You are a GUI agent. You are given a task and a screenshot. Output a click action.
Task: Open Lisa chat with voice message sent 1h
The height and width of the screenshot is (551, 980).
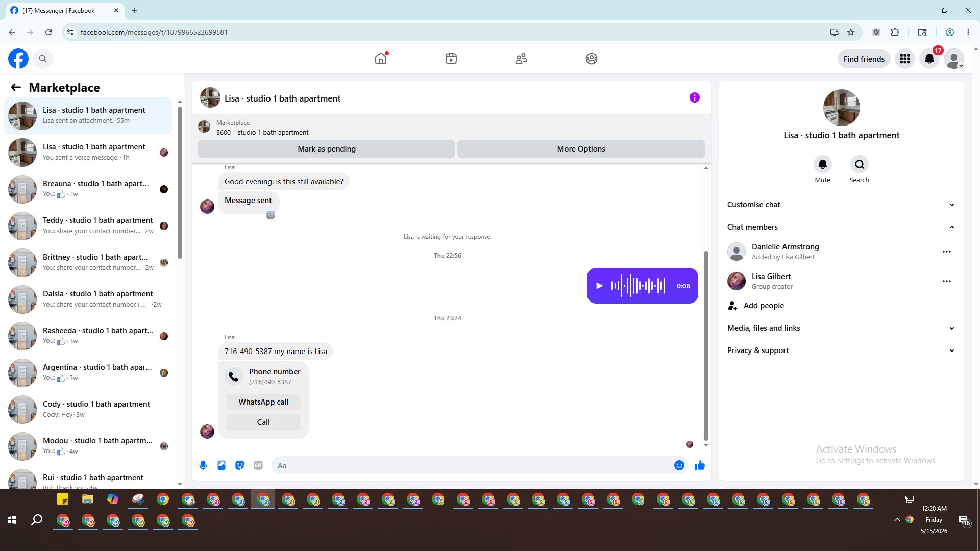(88, 152)
